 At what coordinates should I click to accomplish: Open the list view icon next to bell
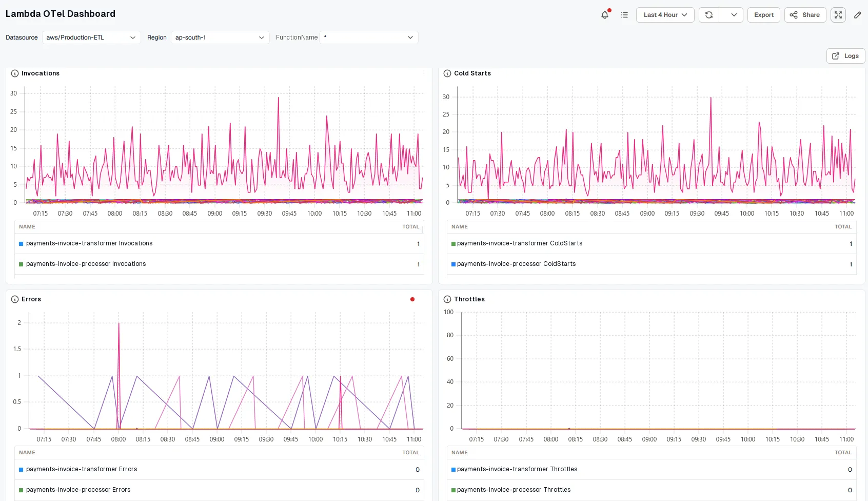click(x=624, y=15)
